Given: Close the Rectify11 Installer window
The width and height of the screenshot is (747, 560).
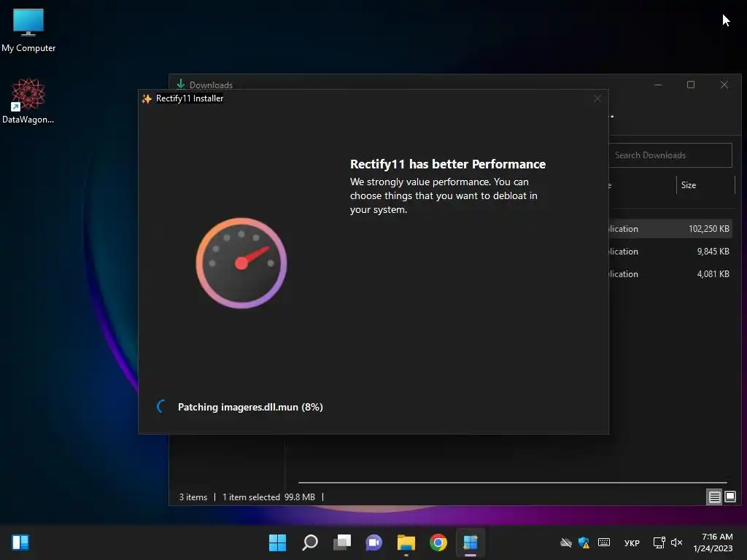Looking at the screenshot, I should click(597, 98).
